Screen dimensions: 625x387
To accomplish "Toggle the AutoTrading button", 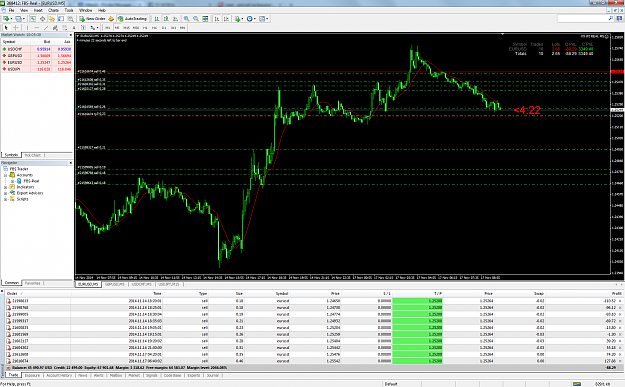I will pos(133,19).
